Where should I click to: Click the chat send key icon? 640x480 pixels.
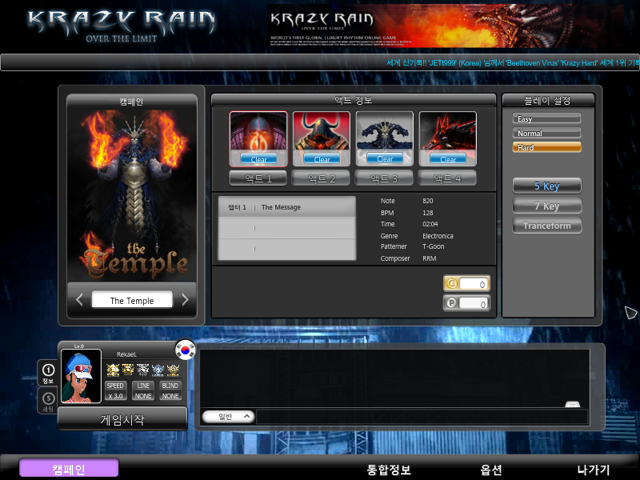point(572,404)
